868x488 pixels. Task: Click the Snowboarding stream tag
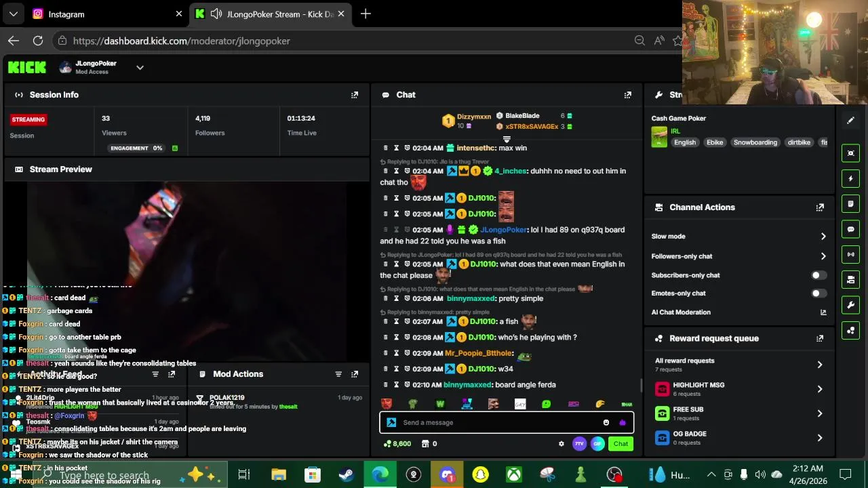(x=755, y=142)
